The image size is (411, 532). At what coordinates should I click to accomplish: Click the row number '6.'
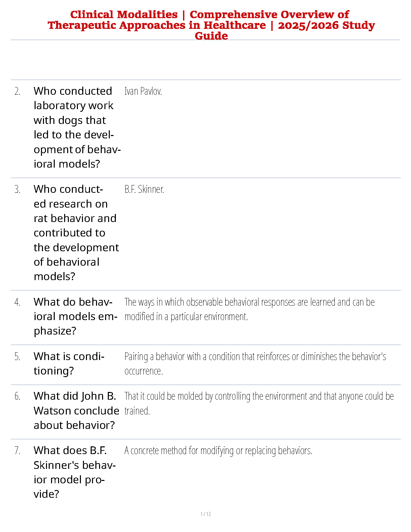click(x=17, y=396)
